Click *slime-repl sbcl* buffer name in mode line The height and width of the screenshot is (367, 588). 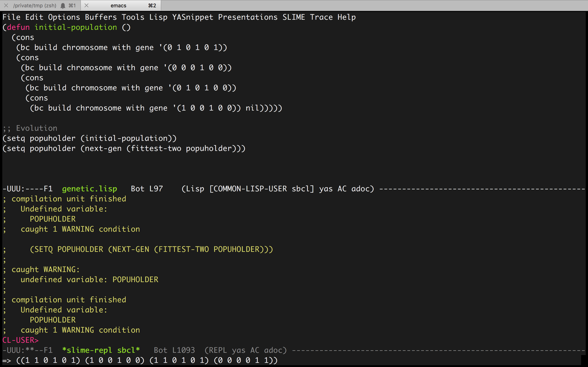101,350
